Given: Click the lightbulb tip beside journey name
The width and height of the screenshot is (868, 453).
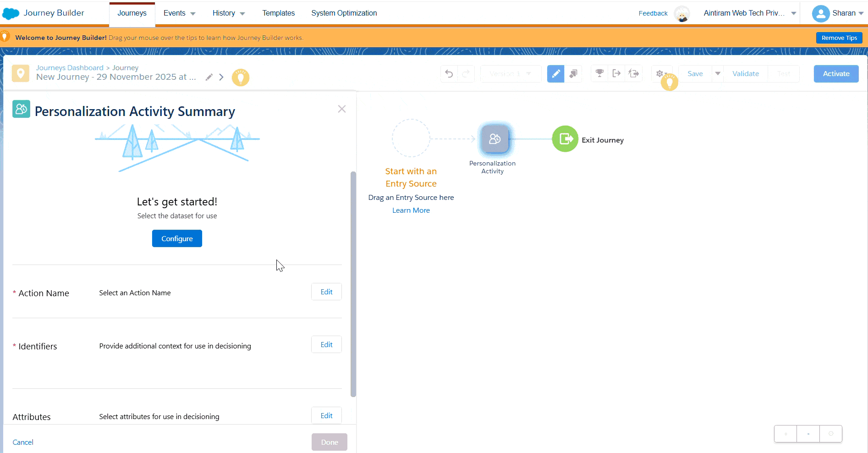Looking at the screenshot, I should pos(240,77).
